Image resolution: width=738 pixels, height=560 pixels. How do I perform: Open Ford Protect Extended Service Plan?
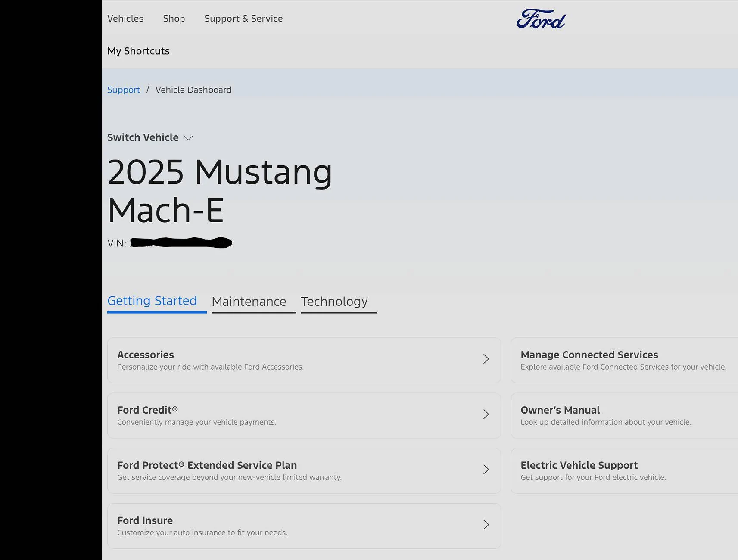pos(304,471)
